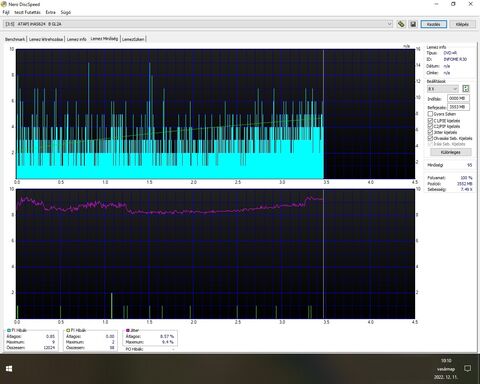Click the Kezdés start button
480x384 pixels.
coord(434,24)
